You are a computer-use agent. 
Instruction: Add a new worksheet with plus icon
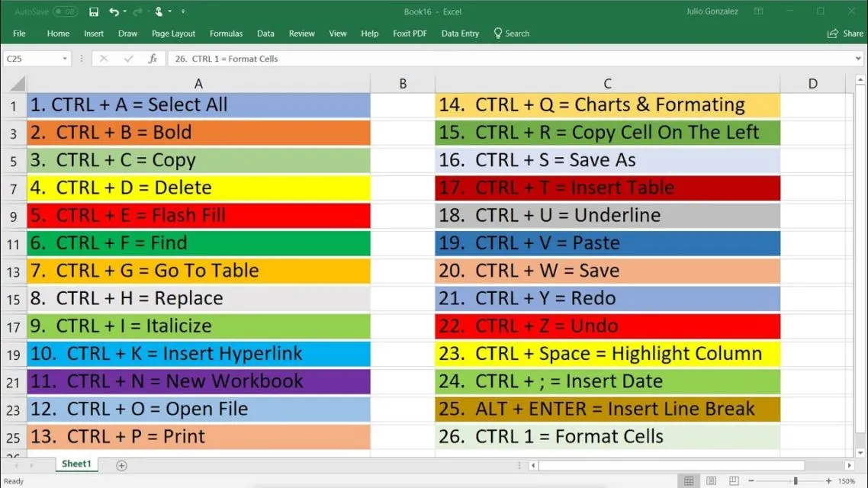pos(121,464)
